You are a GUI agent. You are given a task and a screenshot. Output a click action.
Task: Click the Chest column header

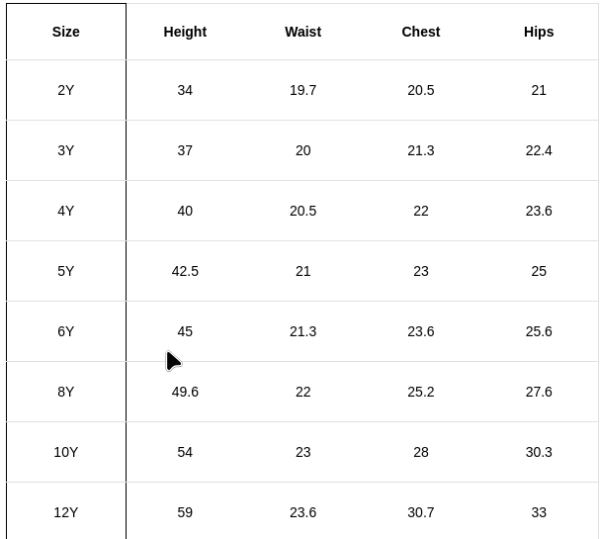point(421,32)
